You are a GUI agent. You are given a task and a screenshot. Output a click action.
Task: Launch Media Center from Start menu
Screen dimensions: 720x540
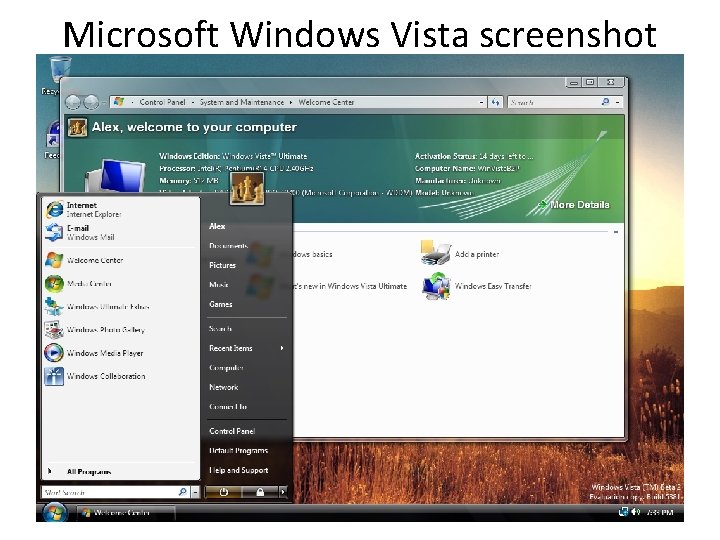click(120, 283)
